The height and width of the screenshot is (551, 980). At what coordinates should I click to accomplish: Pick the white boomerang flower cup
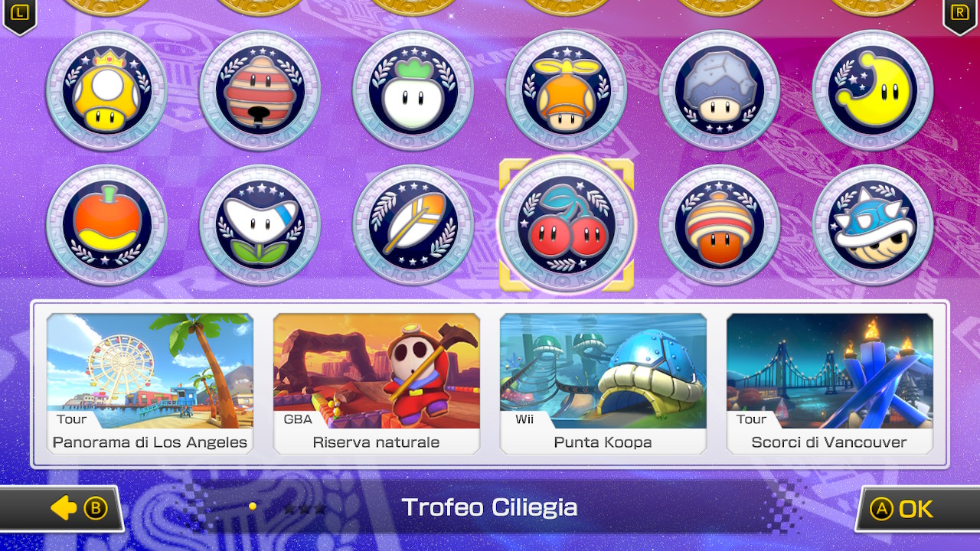click(260, 225)
